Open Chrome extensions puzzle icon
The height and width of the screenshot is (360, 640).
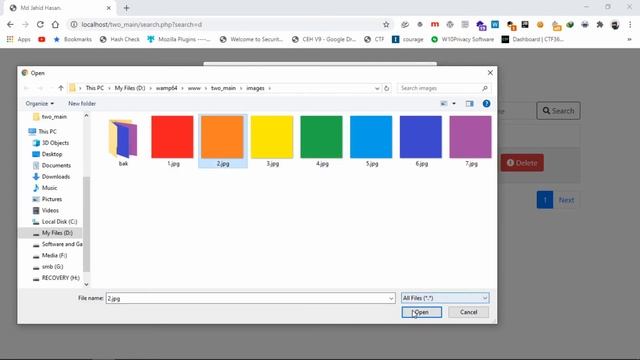coord(600,24)
